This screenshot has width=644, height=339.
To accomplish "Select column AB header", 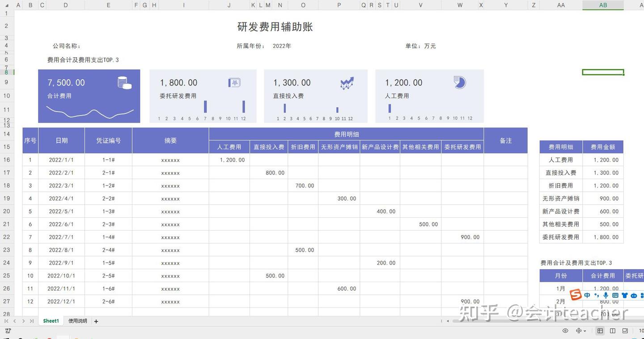I will (x=603, y=5).
